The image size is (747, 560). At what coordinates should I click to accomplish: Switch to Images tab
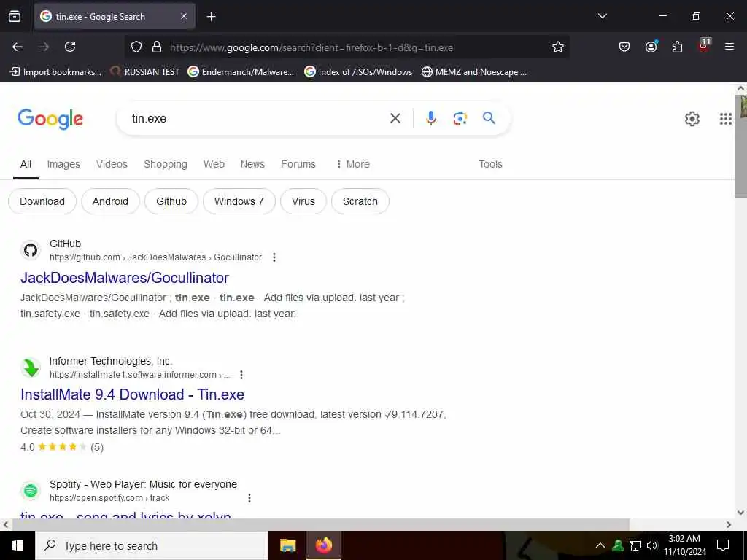pyautogui.click(x=63, y=164)
